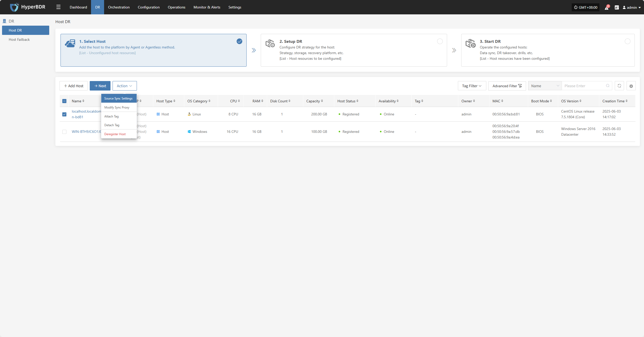Click the Start DR play-box icon

(470, 43)
